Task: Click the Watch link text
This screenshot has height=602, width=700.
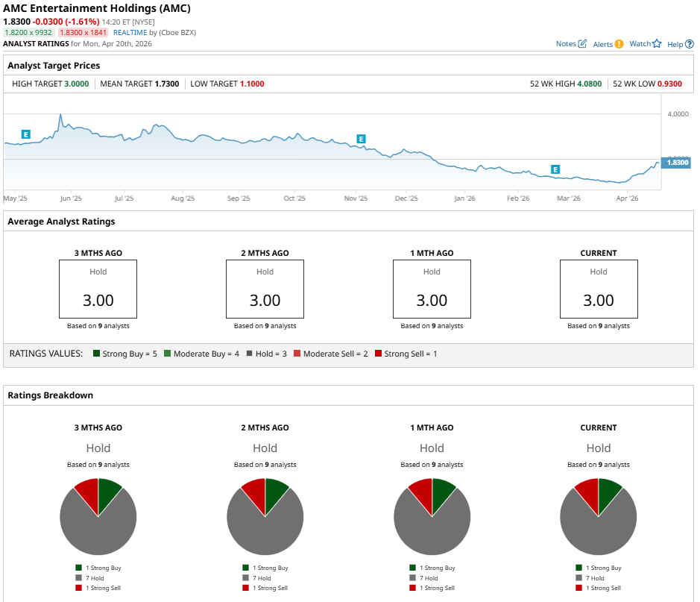Action: [x=640, y=44]
